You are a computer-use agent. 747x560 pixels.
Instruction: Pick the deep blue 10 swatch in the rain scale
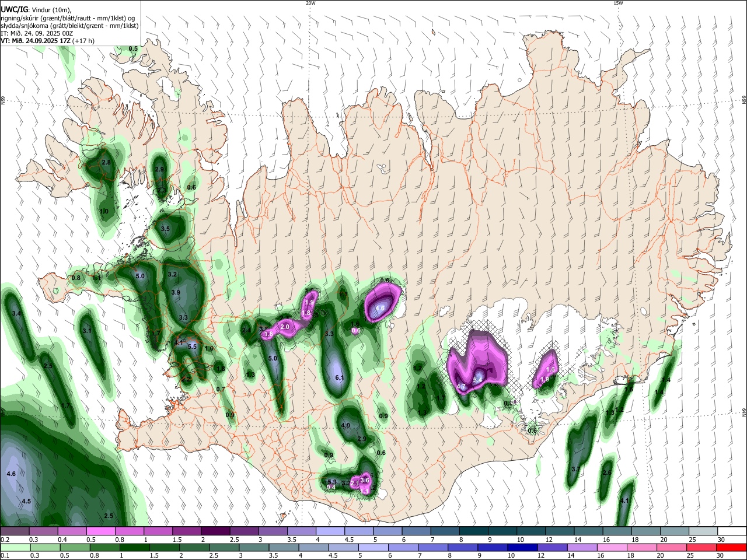[523, 547]
